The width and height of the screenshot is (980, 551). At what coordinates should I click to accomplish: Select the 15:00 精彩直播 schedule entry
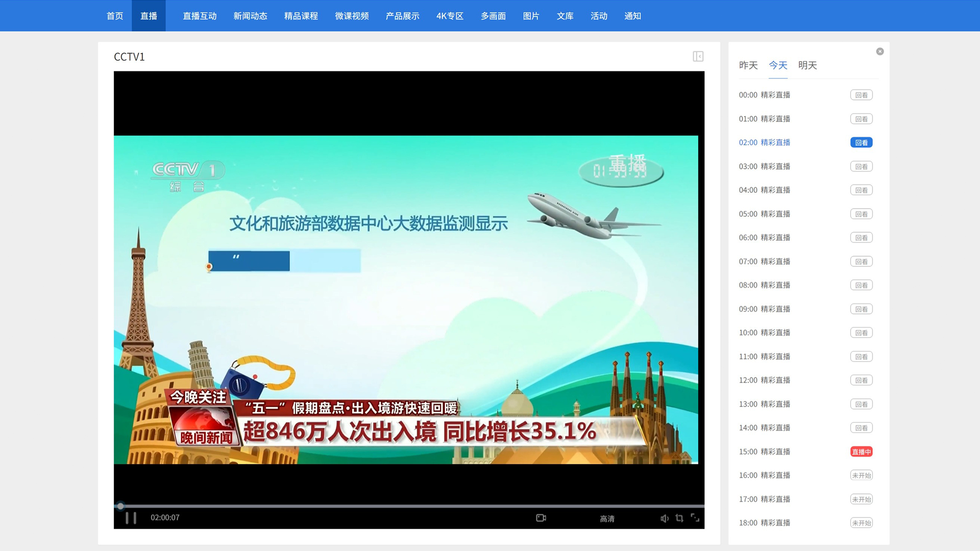tap(765, 452)
